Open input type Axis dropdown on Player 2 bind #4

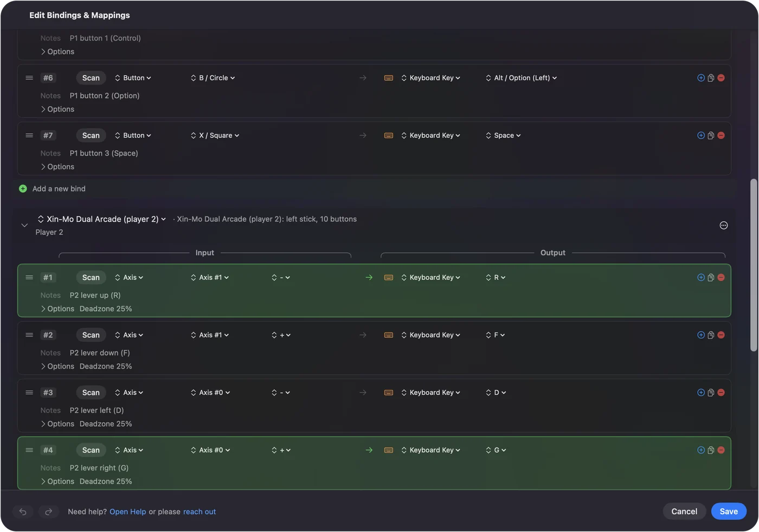129,450
